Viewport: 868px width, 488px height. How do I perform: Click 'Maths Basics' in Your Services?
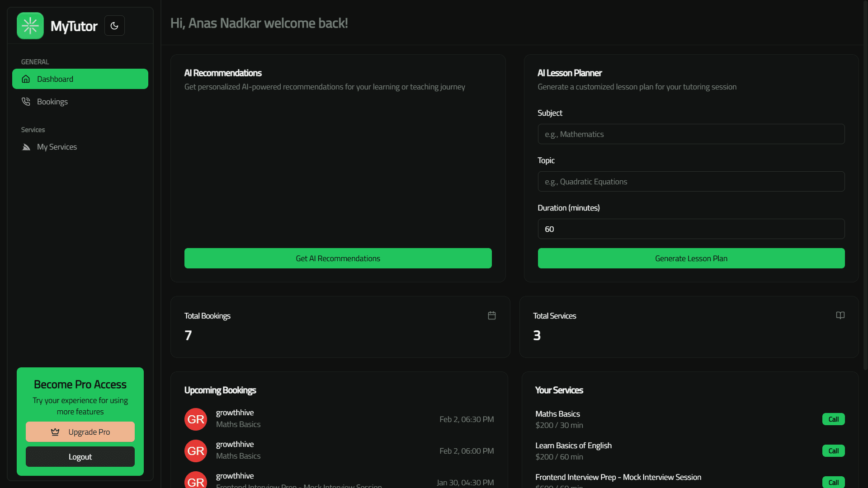click(x=557, y=414)
